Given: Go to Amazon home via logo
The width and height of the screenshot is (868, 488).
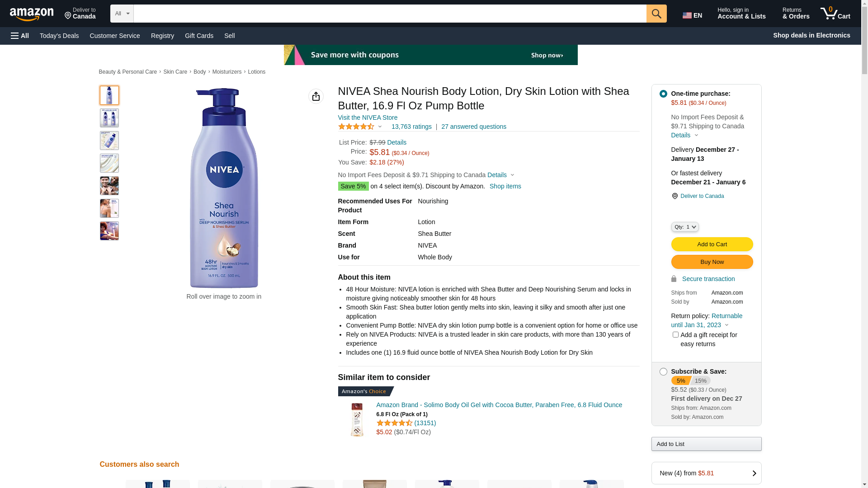Looking at the screenshot, I should (32, 14).
